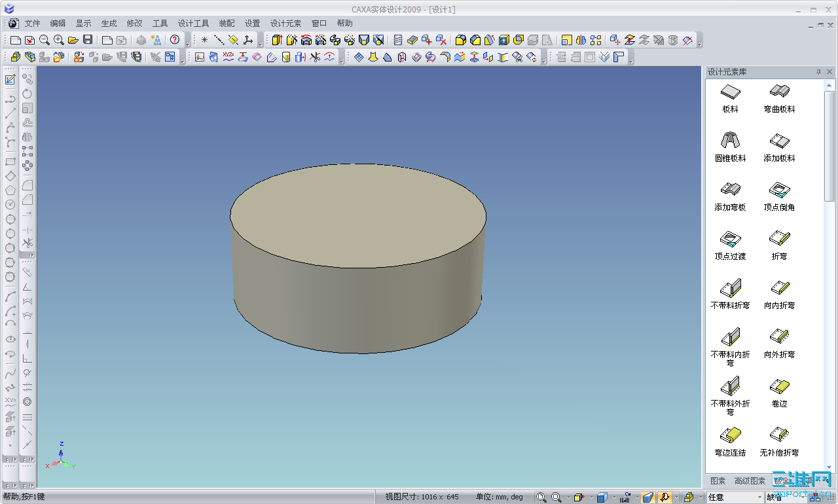Open the 装配 menu
838x504 pixels.
[x=227, y=23]
